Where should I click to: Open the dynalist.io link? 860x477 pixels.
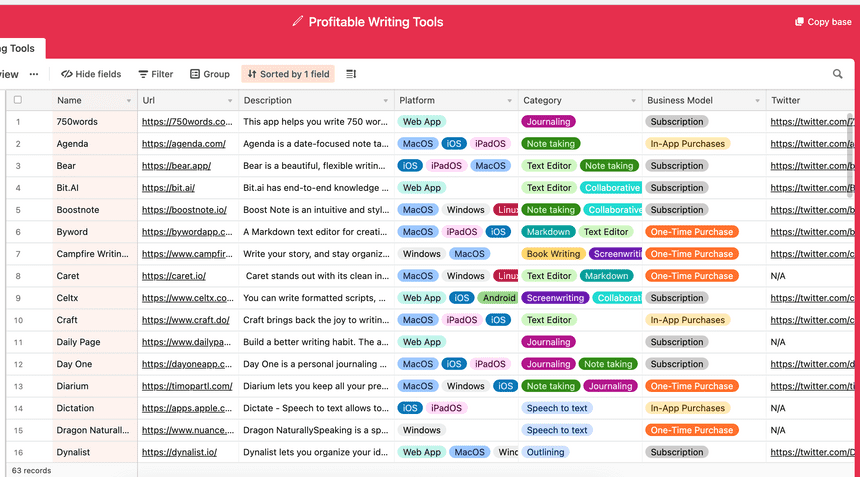pyautogui.click(x=179, y=452)
